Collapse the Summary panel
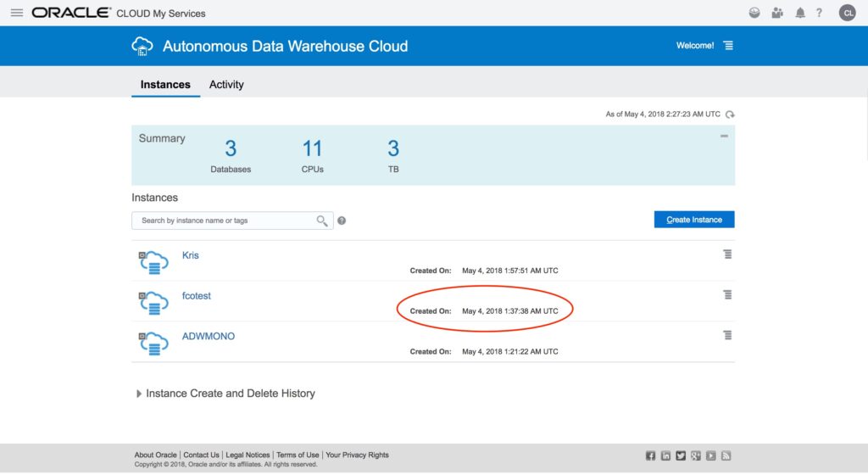This screenshot has width=868, height=475. (724, 137)
